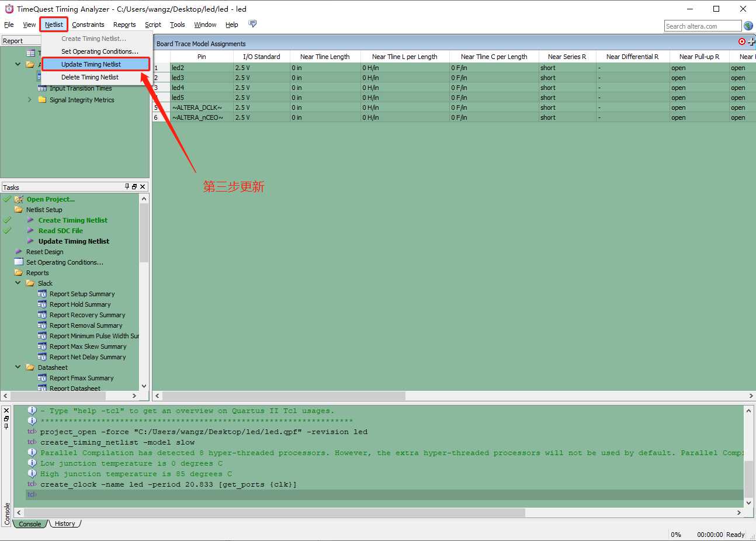This screenshot has height=541, width=756.
Task: Click the Open Project task icon
Action: [x=19, y=199]
